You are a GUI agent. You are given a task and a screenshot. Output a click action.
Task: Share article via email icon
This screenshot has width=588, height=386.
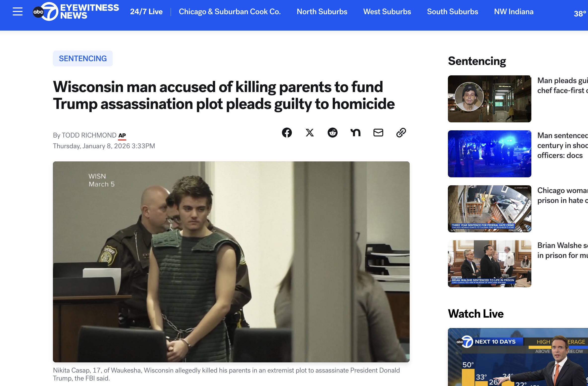point(378,133)
